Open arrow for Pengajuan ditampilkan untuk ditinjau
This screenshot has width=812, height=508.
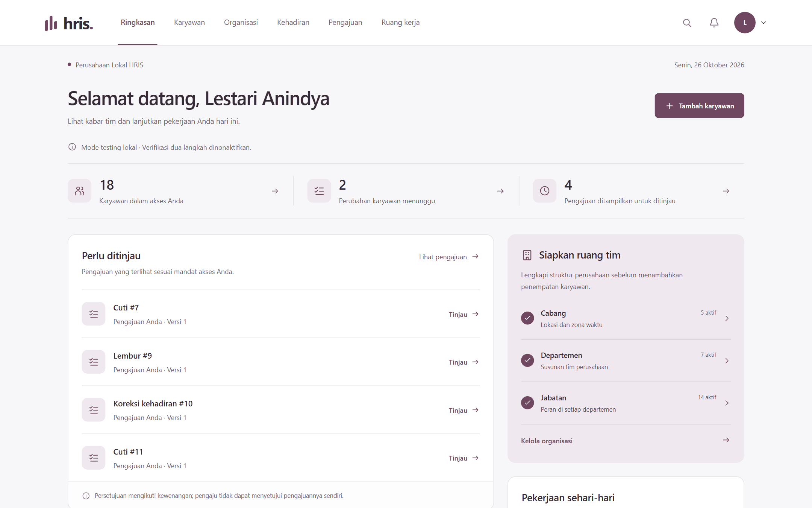726,191
